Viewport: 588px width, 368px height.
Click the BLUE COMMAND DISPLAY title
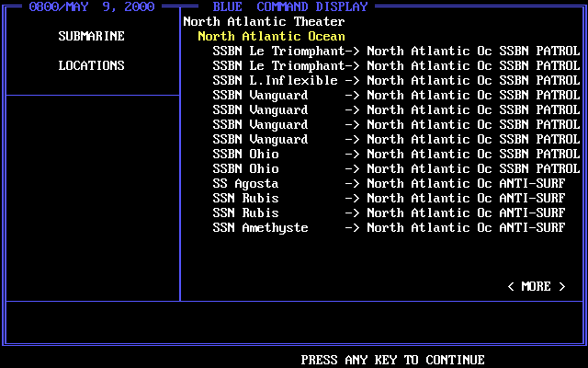click(290, 6)
